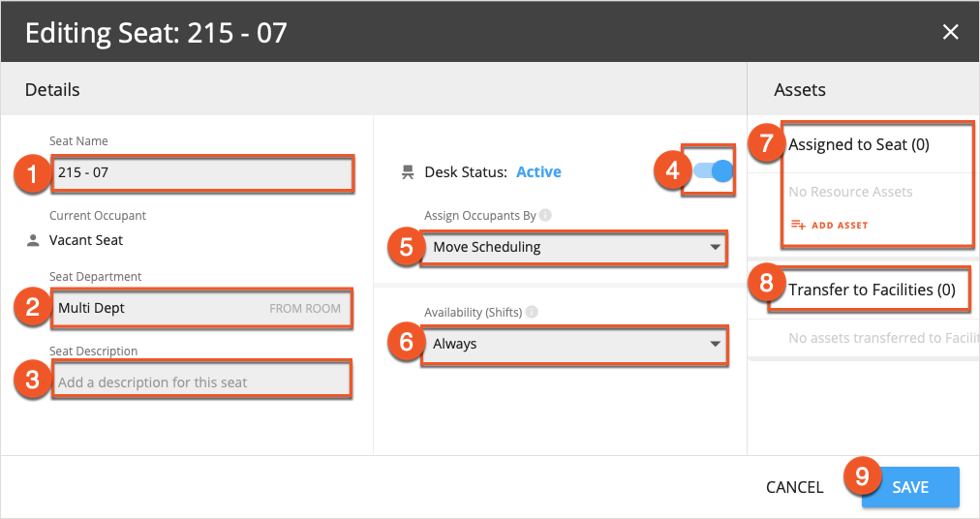The height and width of the screenshot is (519, 980).
Task: Select the Transfer to Facilities (0) section
Action: pos(872,290)
